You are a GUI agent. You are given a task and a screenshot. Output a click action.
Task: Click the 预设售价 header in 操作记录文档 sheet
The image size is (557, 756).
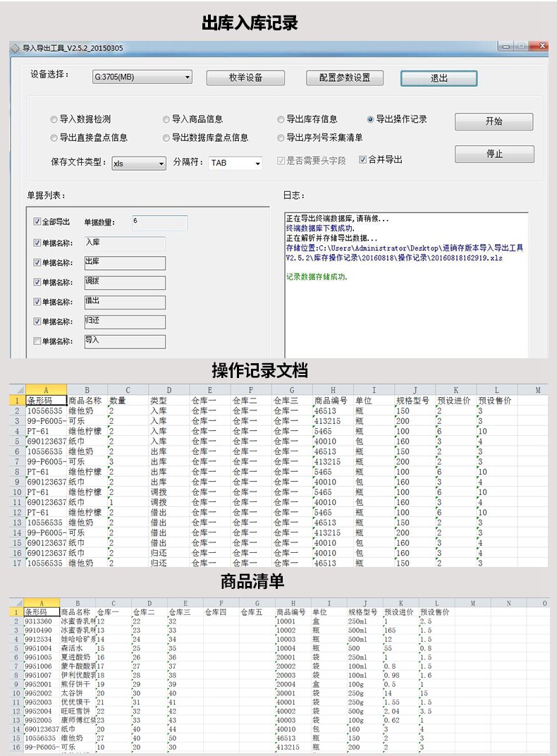[x=497, y=400]
